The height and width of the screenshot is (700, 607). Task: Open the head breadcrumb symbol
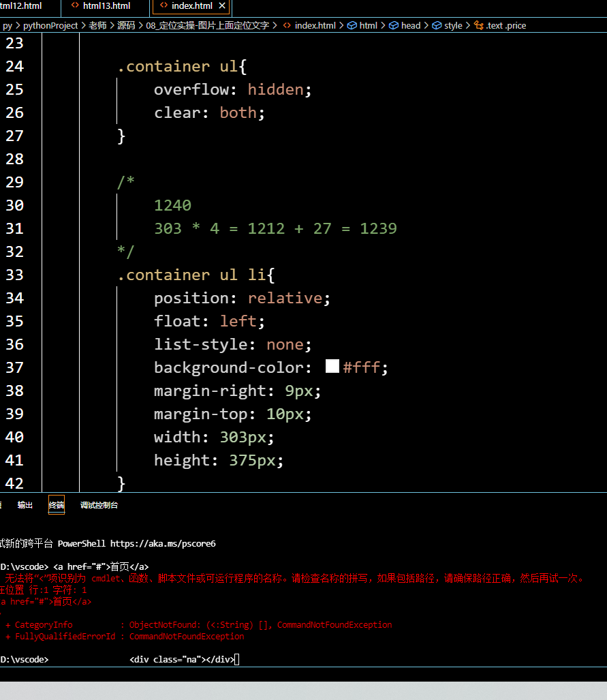(411, 25)
